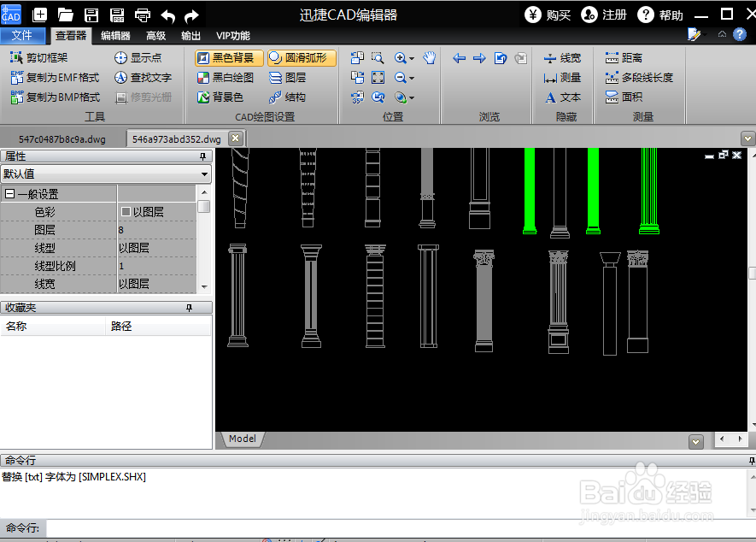Pin the 收藏夹 panel

tap(189, 308)
